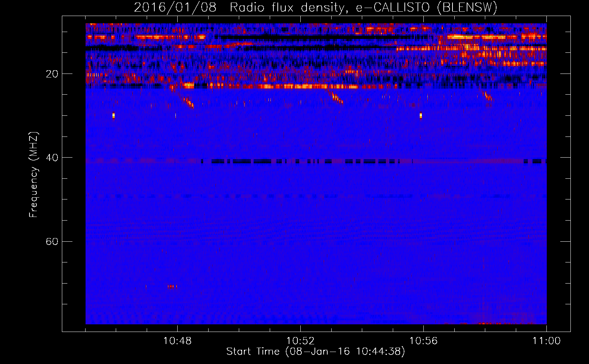The width and height of the screenshot is (589, 364).
Task: Click the 11:00 time tick label
Action: (x=546, y=341)
